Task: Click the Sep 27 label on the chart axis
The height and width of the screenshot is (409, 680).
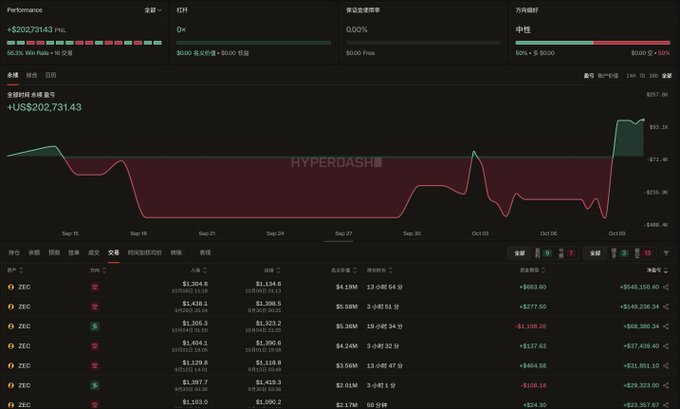Action: 343,233
